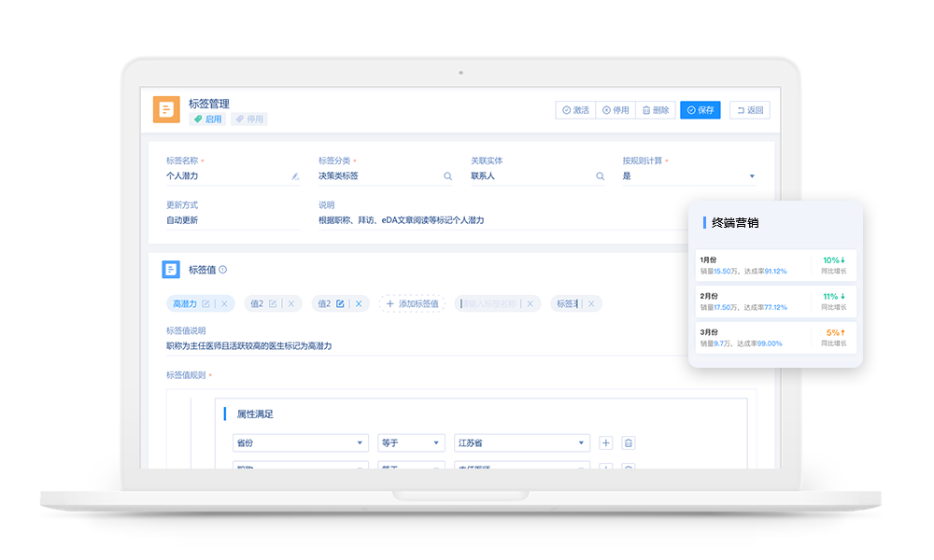
Task: Click search icon in 关联实体 field
Action: pos(600,175)
